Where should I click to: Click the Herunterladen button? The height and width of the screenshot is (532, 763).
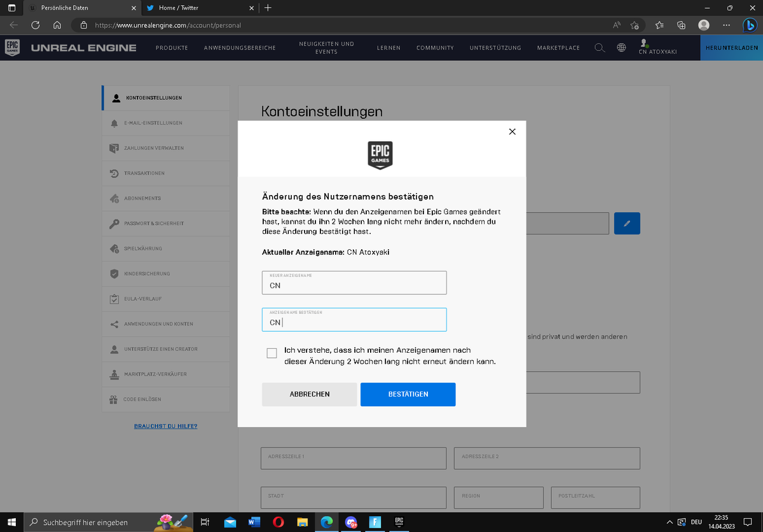pyautogui.click(x=732, y=48)
